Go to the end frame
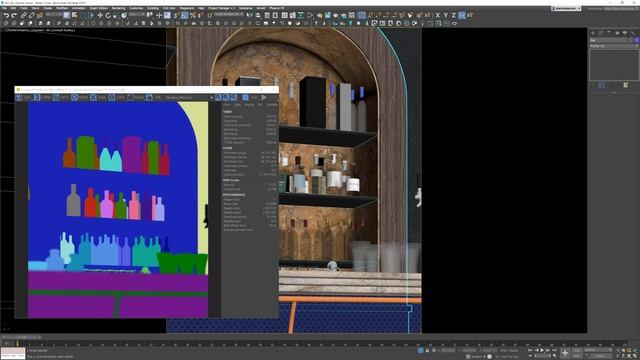 click(554, 350)
